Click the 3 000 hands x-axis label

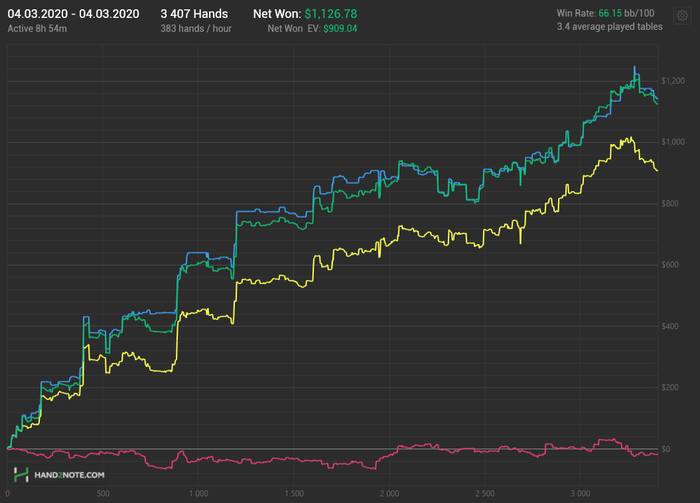click(x=580, y=494)
